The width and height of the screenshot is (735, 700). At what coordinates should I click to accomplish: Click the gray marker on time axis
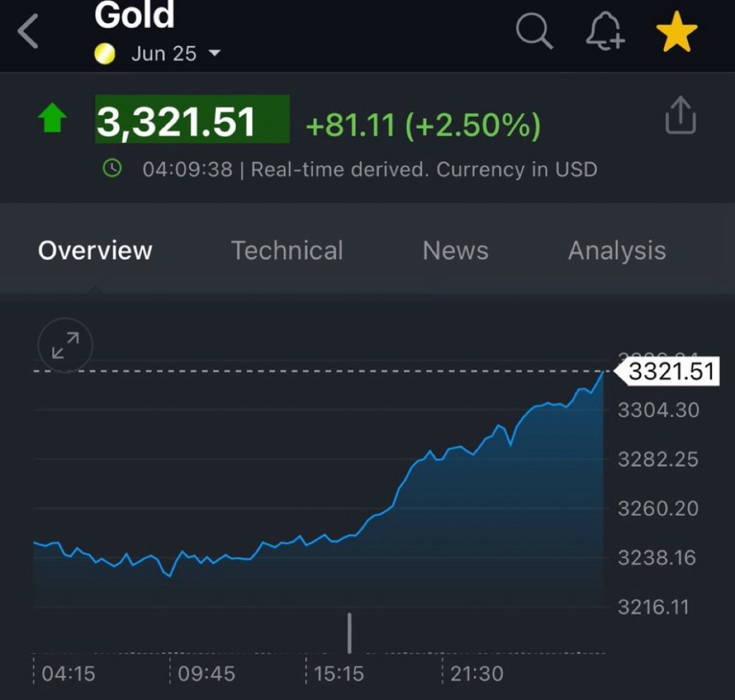(x=350, y=633)
